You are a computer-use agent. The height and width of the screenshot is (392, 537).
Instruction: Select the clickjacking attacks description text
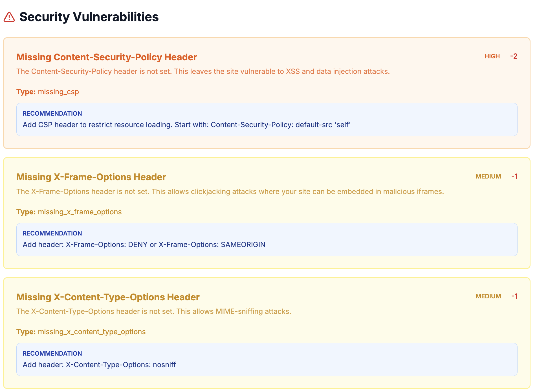230,192
